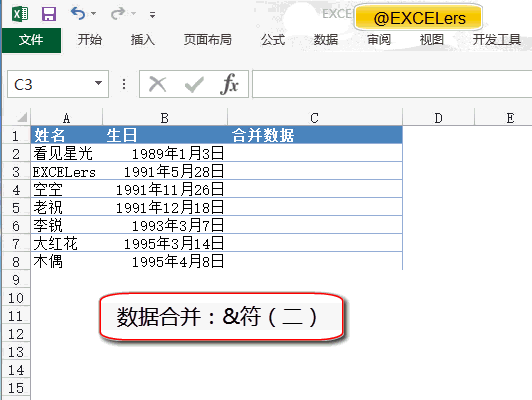Click the Excel application icon
This screenshot has height=400, width=532.
20,14
